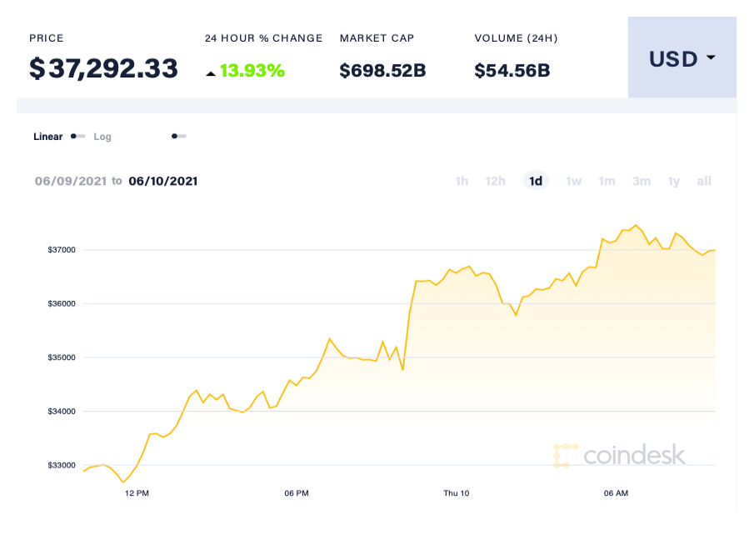The image size is (754, 560).
Task: Open the USD currency dropdown
Action: 675,58
